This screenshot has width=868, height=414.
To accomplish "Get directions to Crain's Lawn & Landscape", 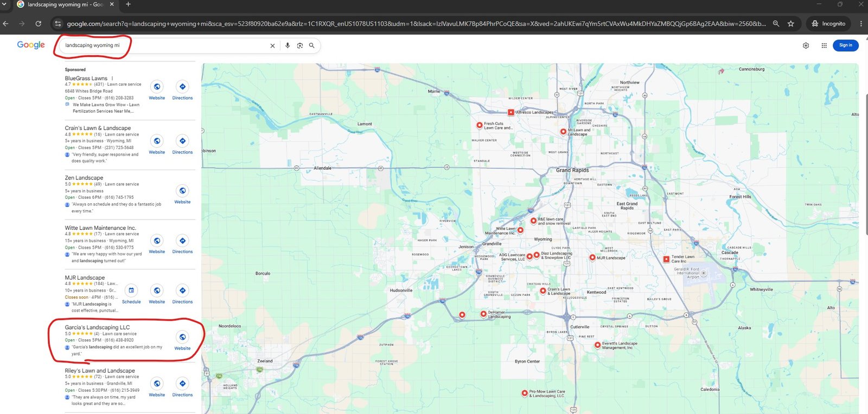I will point(182,141).
